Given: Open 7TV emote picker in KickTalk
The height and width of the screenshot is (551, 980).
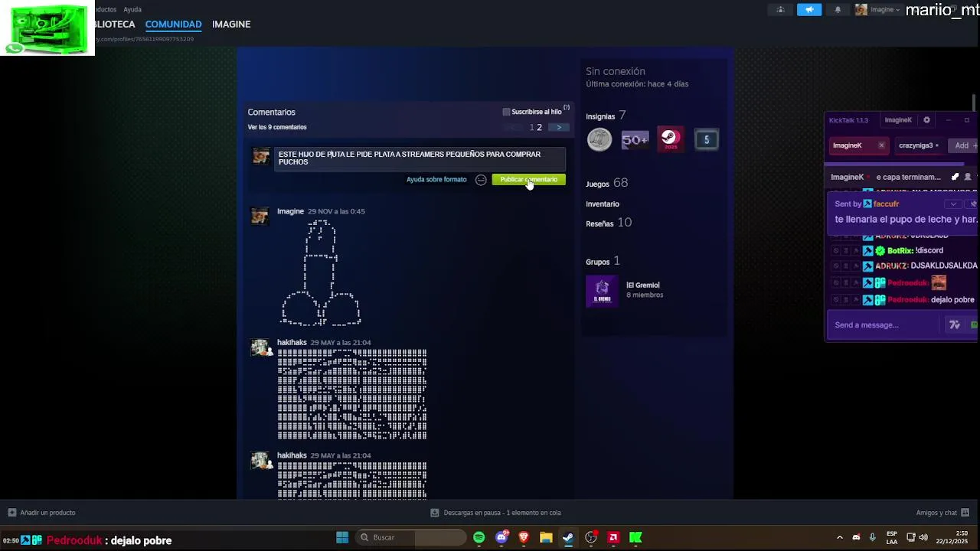Looking at the screenshot, I should pos(955,325).
